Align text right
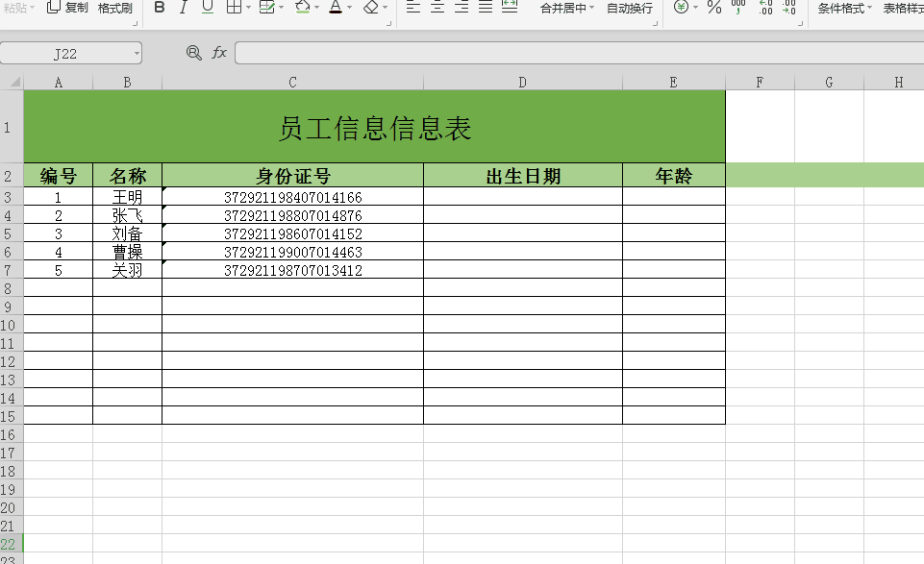Screen dimensions: 924x564 tap(462, 7)
